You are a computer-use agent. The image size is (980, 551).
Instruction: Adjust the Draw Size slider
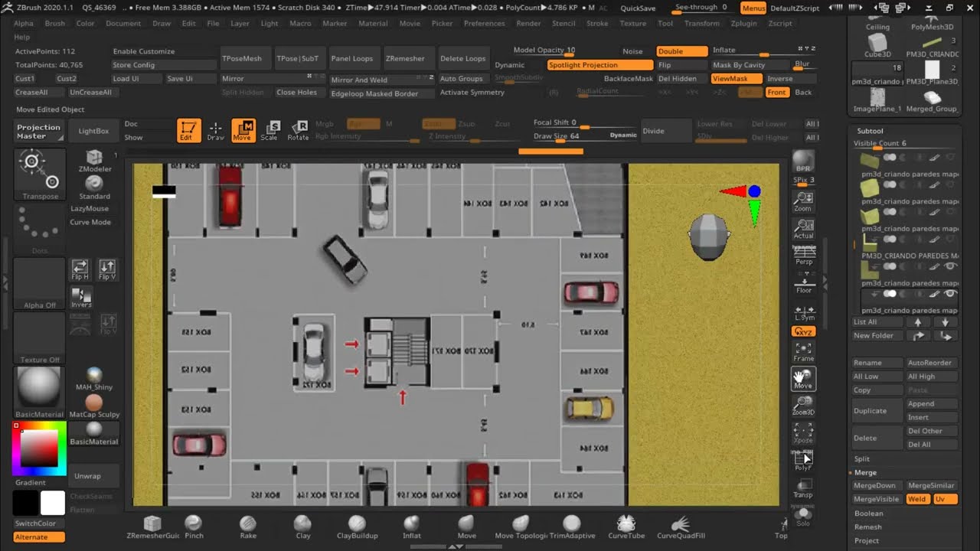pyautogui.click(x=586, y=136)
